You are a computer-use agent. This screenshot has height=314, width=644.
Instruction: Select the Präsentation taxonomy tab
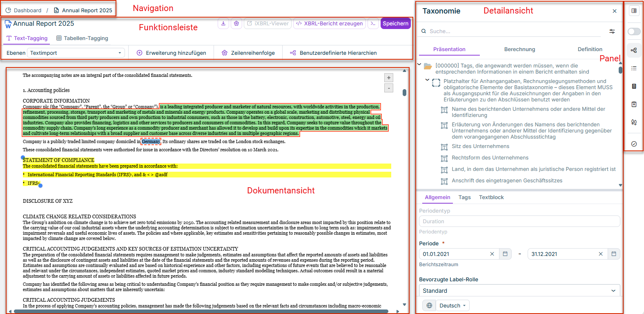(x=449, y=49)
